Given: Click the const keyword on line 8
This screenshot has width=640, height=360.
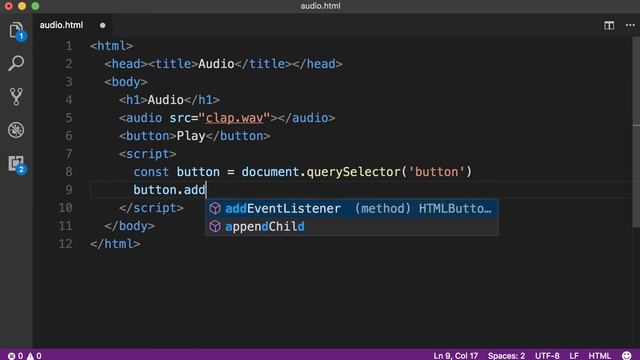Looking at the screenshot, I should pyautogui.click(x=151, y=172).
